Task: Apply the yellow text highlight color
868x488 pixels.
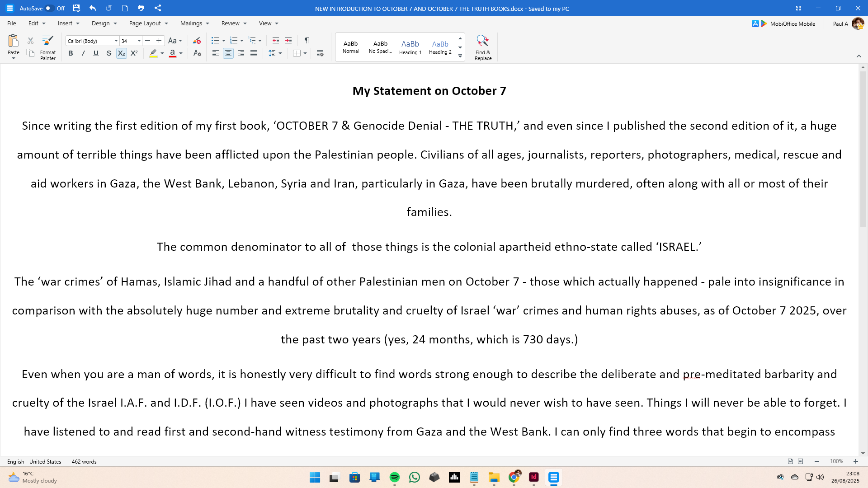Action: [154, 53]
